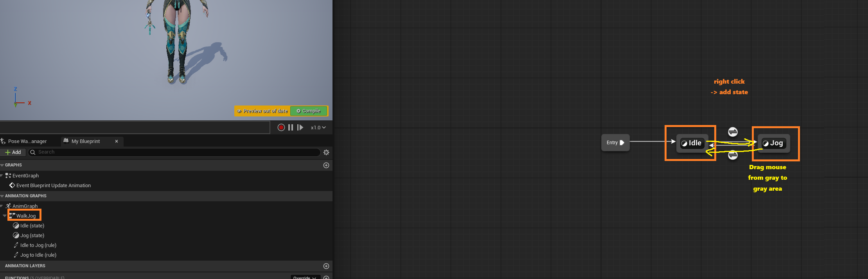Pause the animation preview
Screen dimensions: 868x279
291,127
